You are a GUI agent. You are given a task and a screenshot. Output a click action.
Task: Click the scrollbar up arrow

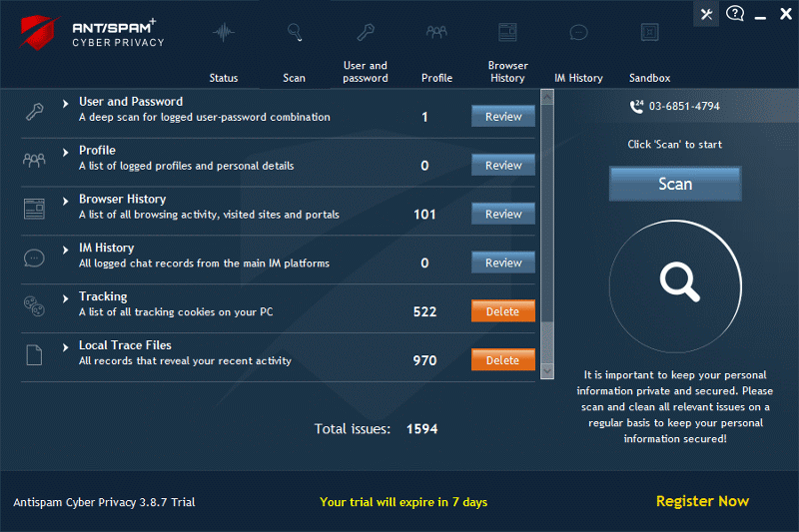pos(547,97)
